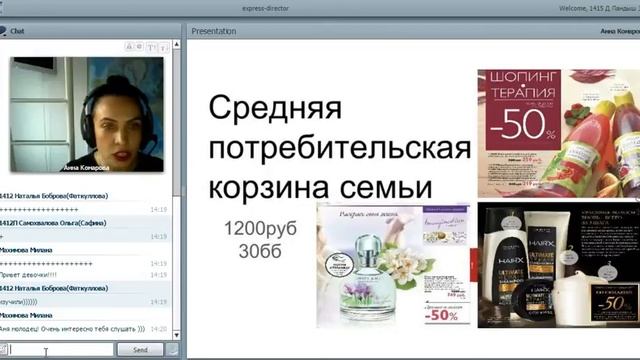The image size is (640, 360).
Task: Click the HairX products catalog image
Action: click(x=559, y=265)
